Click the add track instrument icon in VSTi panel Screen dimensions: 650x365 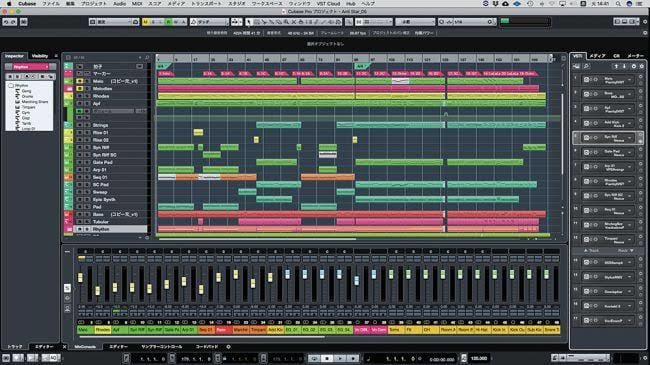tap(577, 66)
